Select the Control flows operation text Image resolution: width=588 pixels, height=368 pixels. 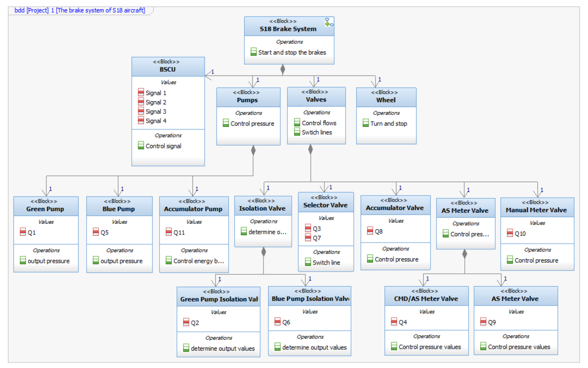[x=319, y=123]
